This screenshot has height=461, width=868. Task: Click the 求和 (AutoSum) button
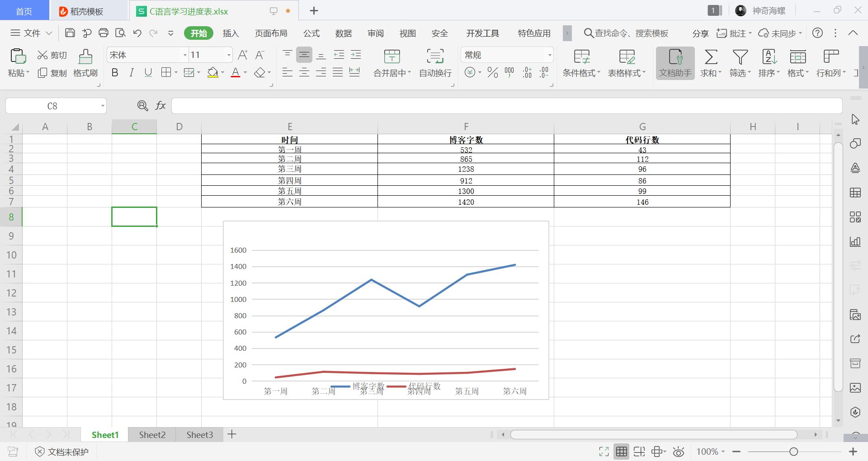(x=711, y=63)
